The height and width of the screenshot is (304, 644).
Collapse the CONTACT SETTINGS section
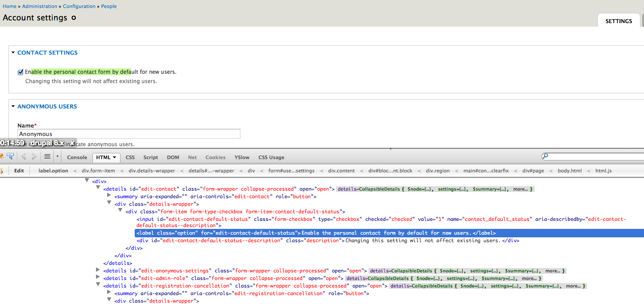click(12, 52)
